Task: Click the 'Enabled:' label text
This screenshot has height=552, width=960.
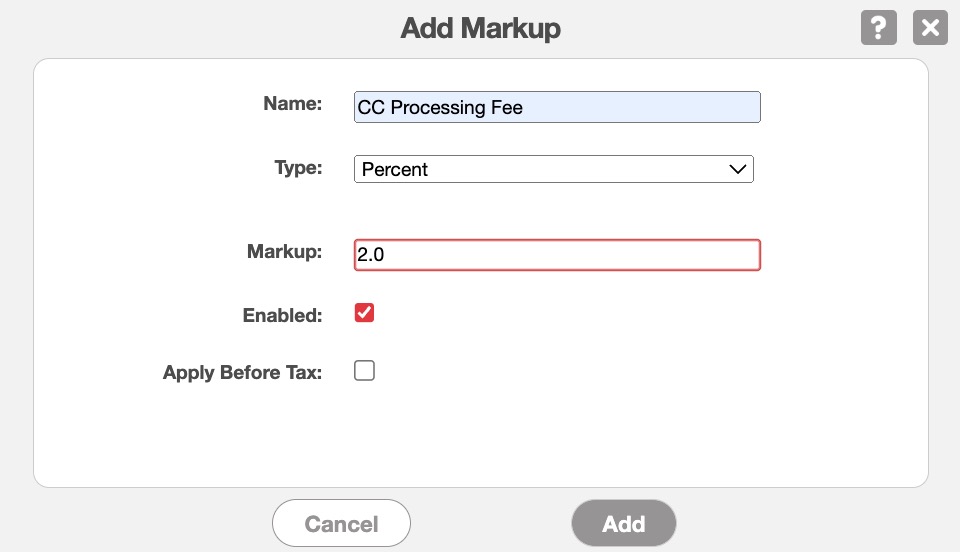Action: [282, 315]
